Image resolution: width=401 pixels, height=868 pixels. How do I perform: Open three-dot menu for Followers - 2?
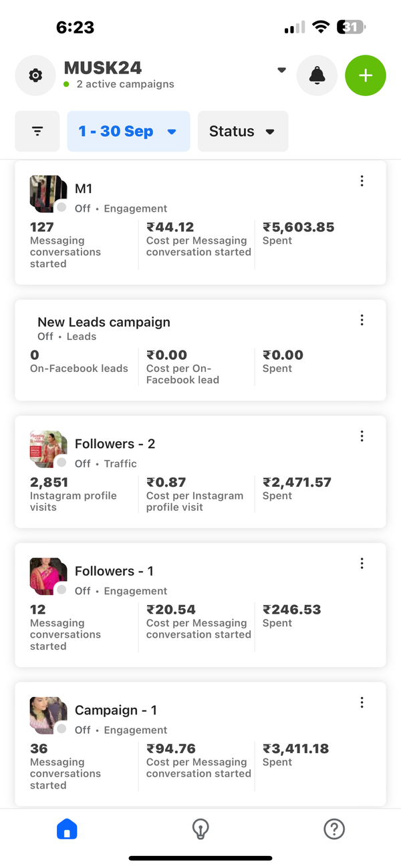coord(362,436)
